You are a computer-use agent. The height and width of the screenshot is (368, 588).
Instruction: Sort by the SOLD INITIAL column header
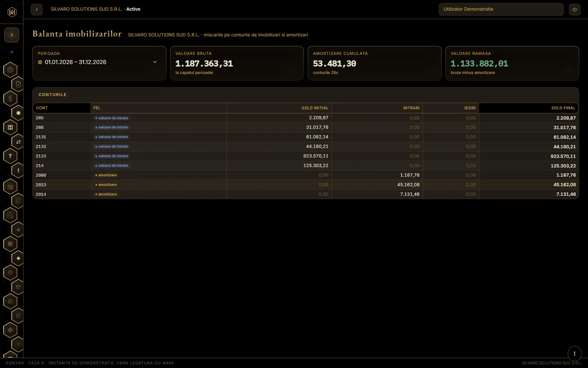click(279, 108)
